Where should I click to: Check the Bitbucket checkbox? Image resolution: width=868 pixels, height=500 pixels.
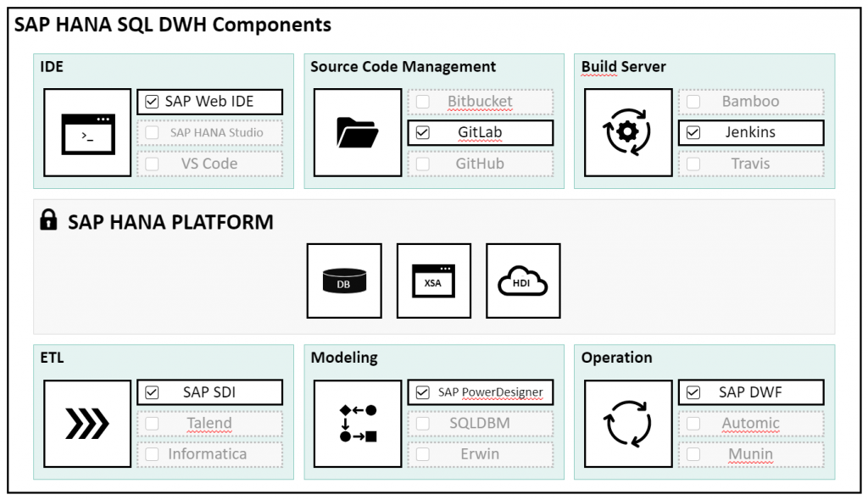pyautogui.click(x=422, y=102)
